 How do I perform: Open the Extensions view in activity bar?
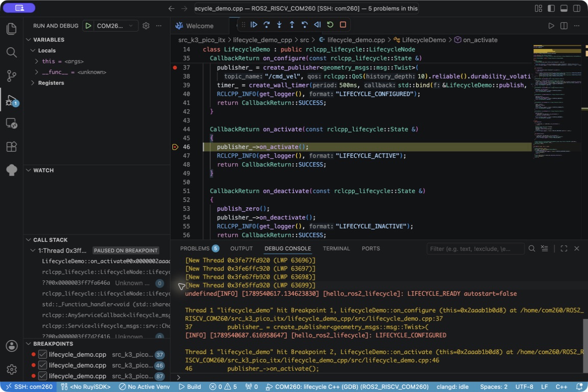(12, 146)
